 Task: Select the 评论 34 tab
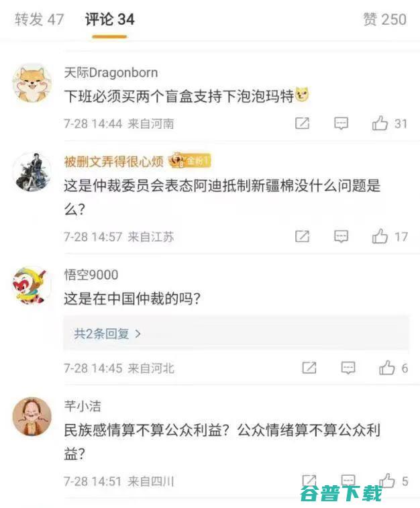[x=110, y=19]
